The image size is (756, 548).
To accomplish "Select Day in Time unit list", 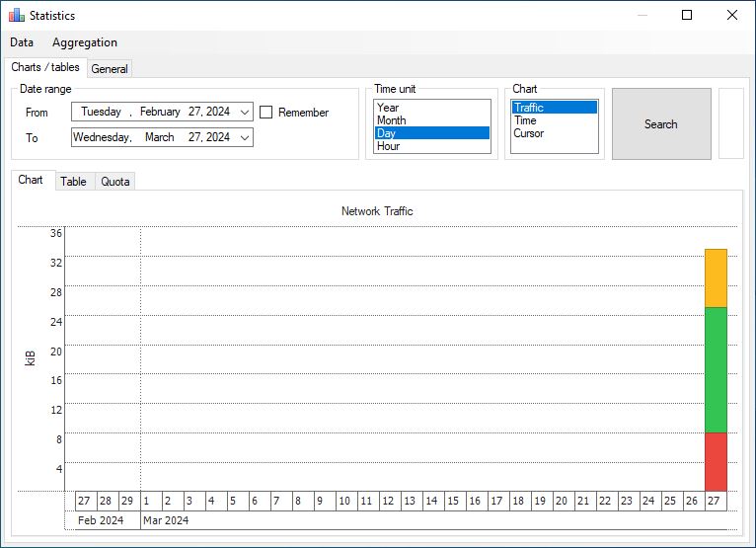I will [x=432, y=133].
